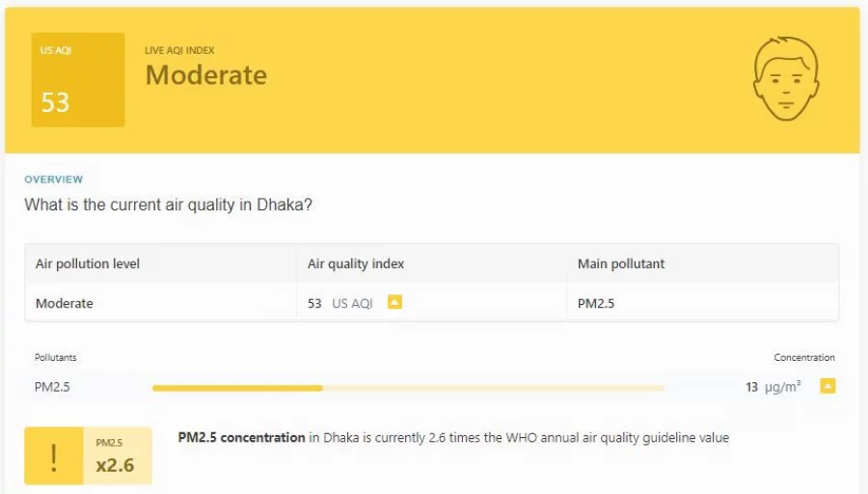Click the PM2.5 concentration bold text link
The width and height of the screenshot is (868, 494).
coord(241,437)
